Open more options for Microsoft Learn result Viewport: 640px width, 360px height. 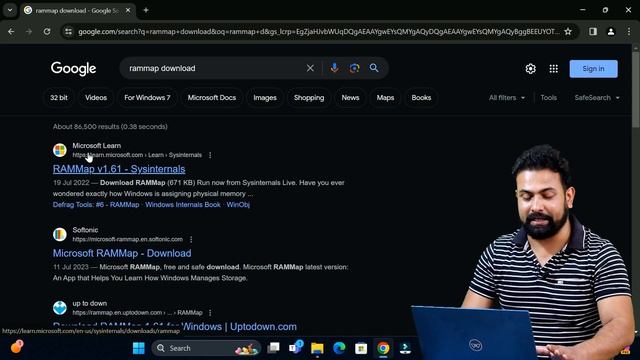(210, 155)
